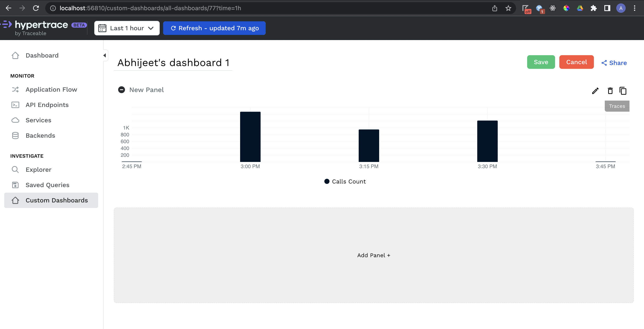Image resolution: width=644 pixels, height=329 pixels.
Task: Click the Share icon link
Action: click(x=614, y=63)
